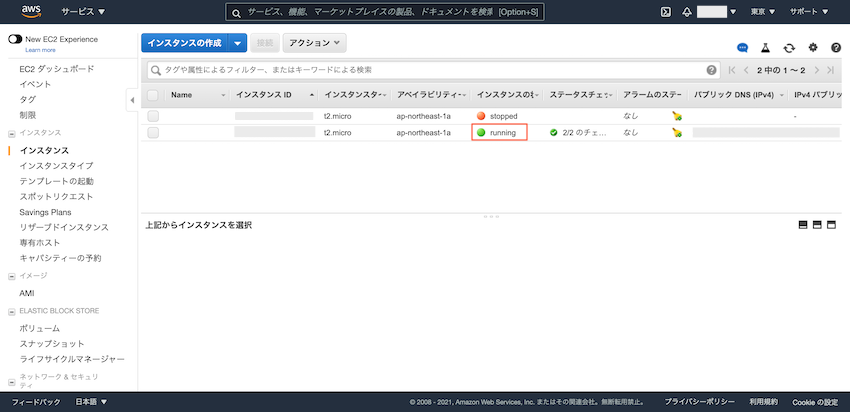Select the stopped instance checkbox
Screen dimensions: 850x412
pos(153,116)
